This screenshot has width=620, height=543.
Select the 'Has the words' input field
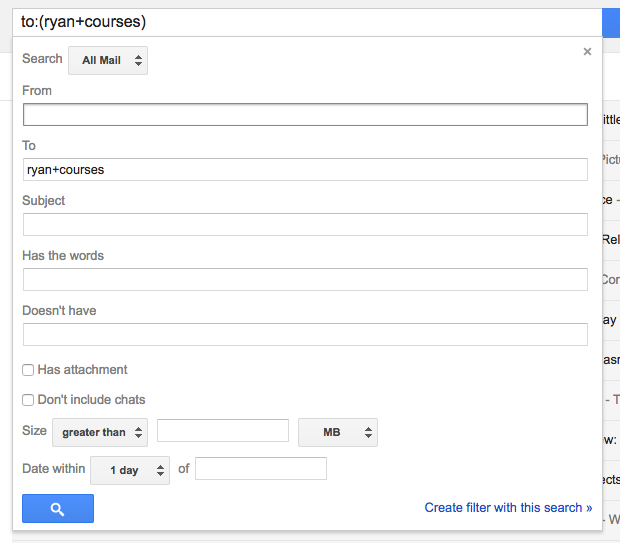tap(305, 279)
